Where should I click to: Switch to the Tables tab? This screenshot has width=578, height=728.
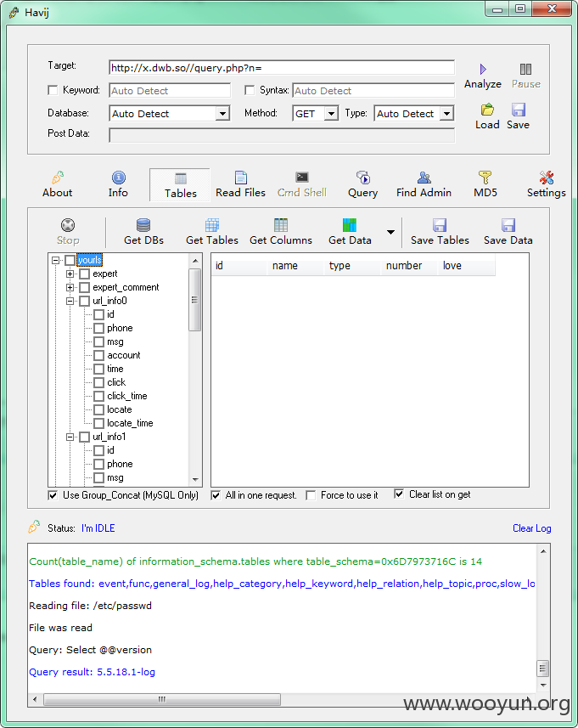point(180,185)
